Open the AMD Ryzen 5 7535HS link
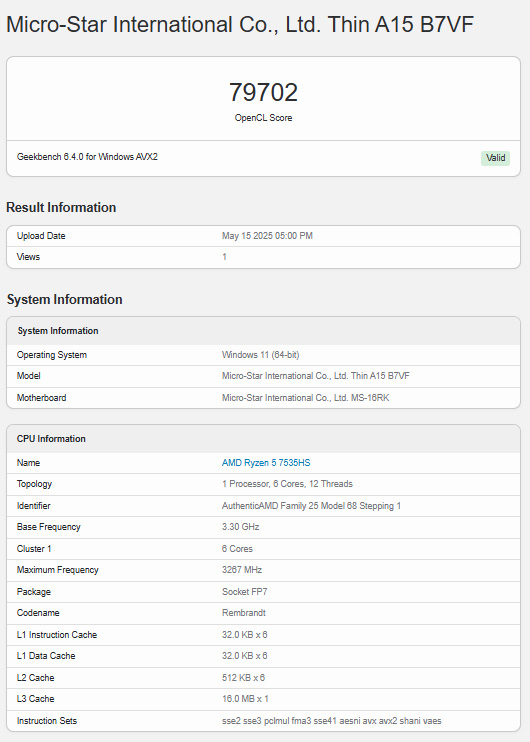The image size is (530, 742). click(x=266, y=463)
